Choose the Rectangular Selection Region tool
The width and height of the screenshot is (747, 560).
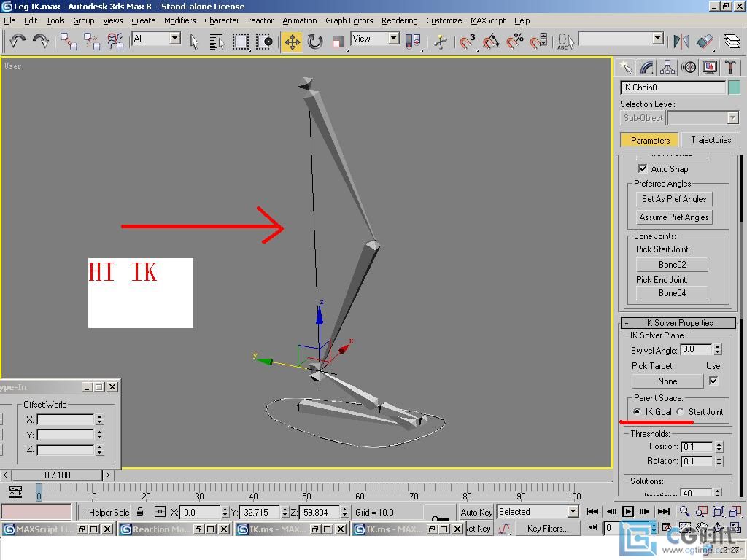coord(241,42)
